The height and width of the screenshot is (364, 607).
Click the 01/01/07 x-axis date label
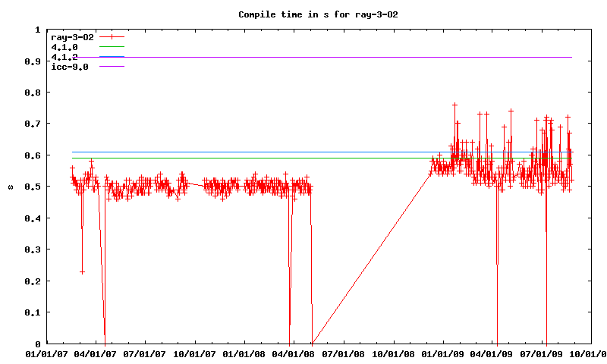pos(46,353)
